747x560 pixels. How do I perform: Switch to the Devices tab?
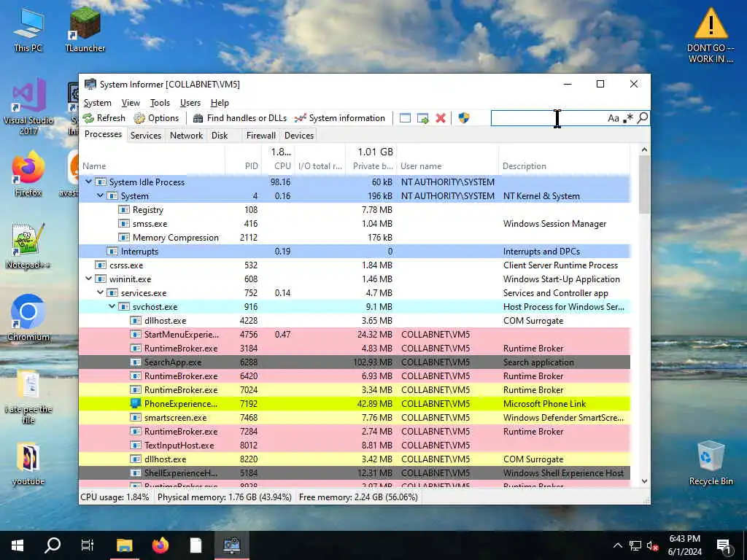pos(298,135)
